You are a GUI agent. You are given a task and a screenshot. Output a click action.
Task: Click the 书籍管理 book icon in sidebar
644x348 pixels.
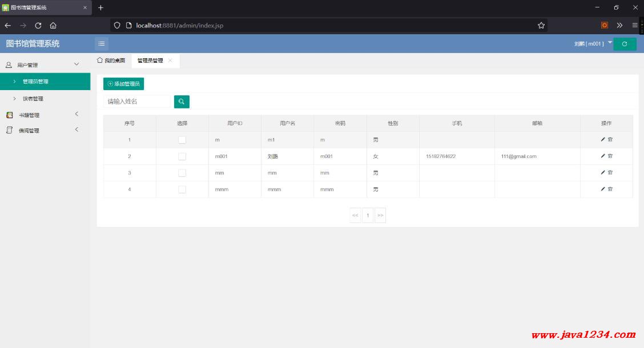point(10,115)
